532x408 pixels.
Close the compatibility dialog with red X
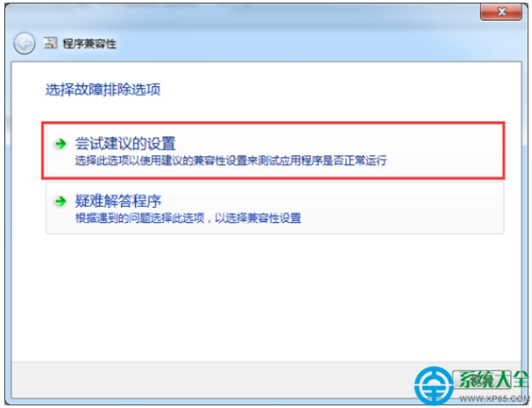coord(501,12)
